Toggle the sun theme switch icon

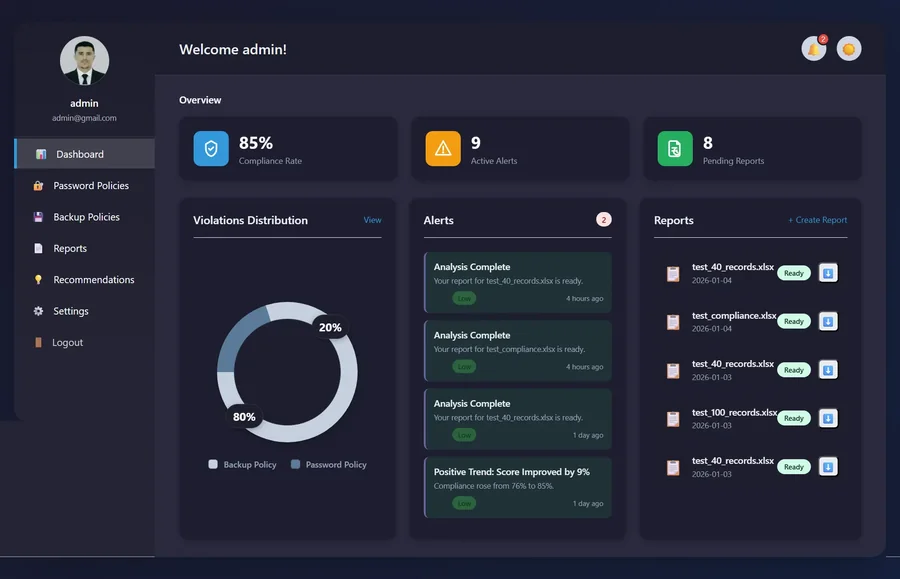[849, 49]
